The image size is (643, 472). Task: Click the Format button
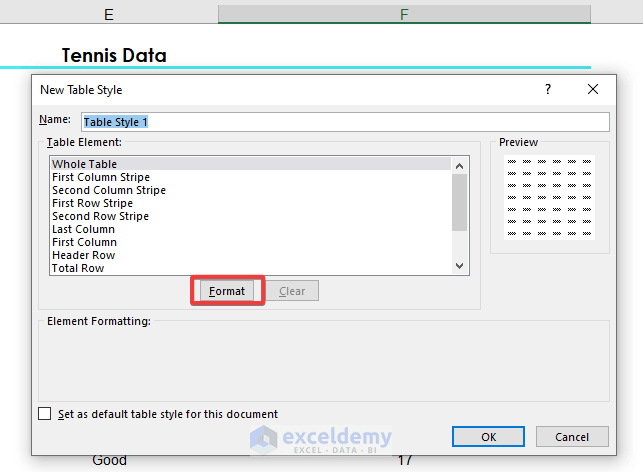pyautogui.click(x=227, y=291)
